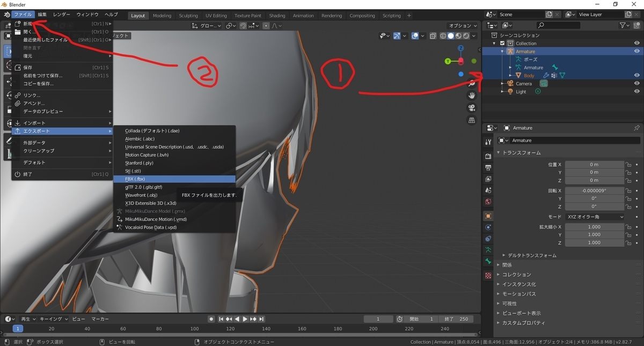Add a new workspace with plus icon
644x346 pixels.
click(409, 16)
